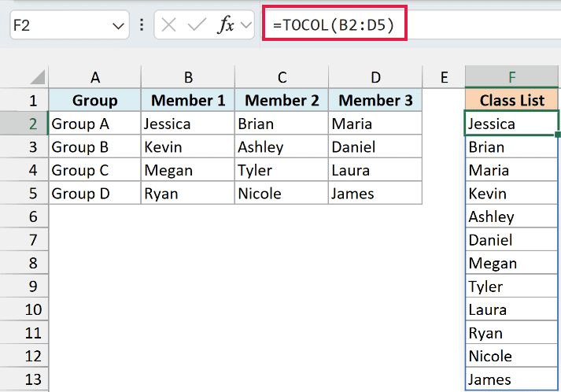Select row 8 header
The width and height of the screenshot is (561, 392).
pos(24,263)
